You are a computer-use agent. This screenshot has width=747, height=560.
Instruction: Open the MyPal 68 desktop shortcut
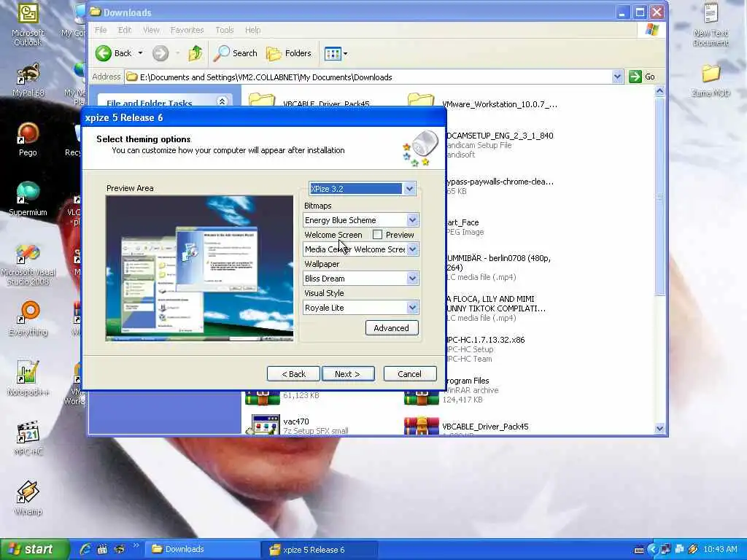28,80
